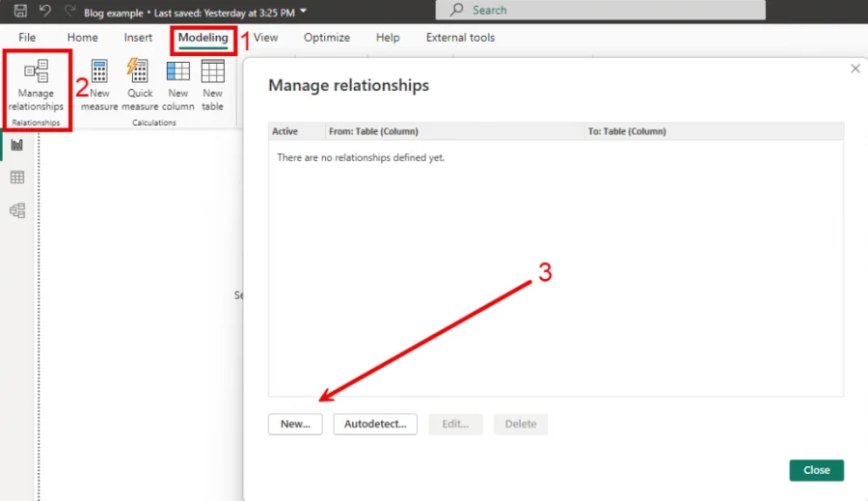Click 'There are no relationships defined yet' text

coord(361,158)
